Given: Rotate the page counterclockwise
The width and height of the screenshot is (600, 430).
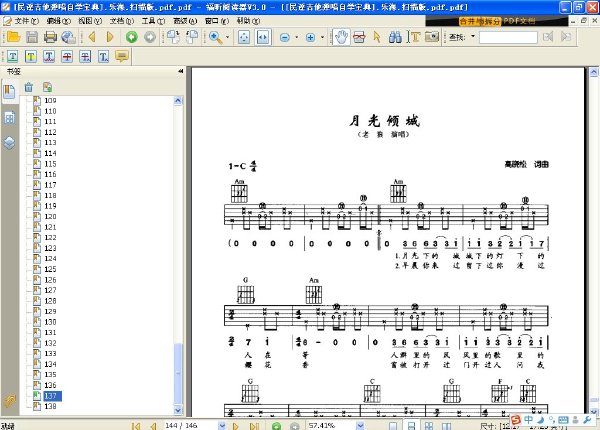Looking at the screenshot, I should click(x=192, y=37).
